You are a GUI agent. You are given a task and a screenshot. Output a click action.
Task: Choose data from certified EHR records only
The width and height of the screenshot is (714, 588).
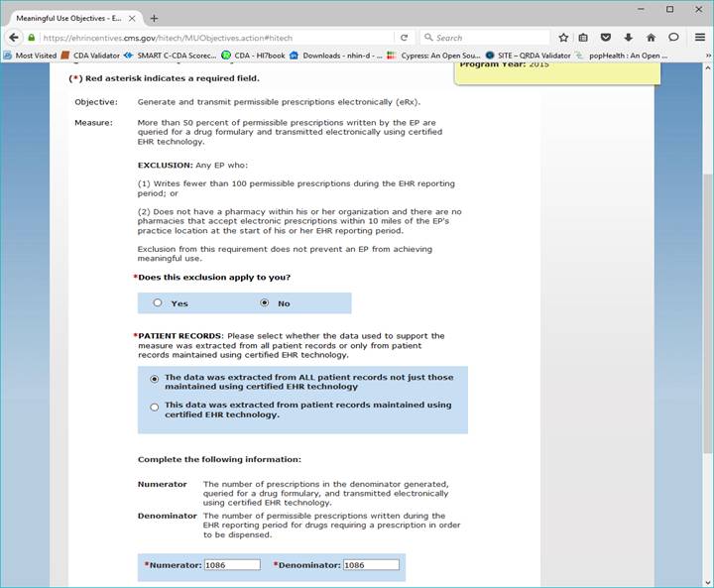(154, 407)
